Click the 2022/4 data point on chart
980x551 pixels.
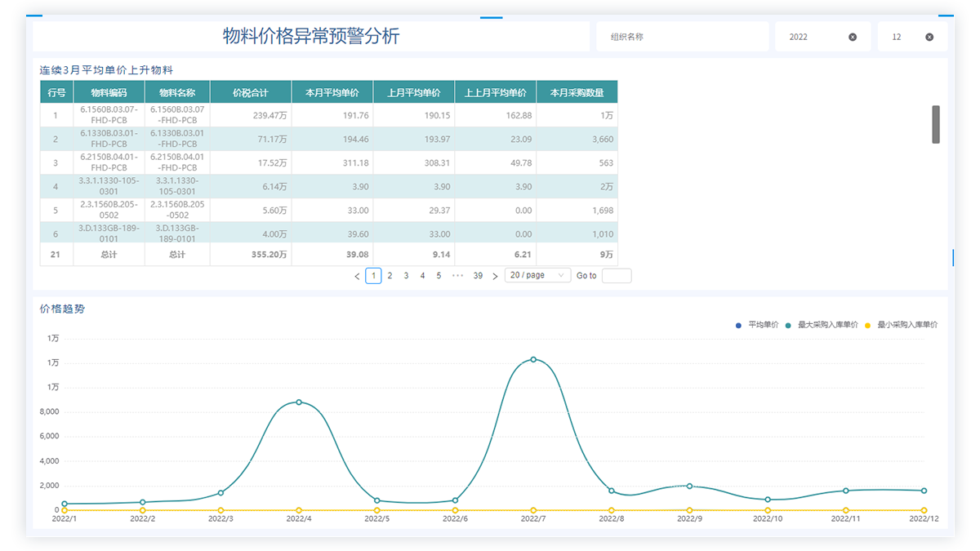pos(299,402)
